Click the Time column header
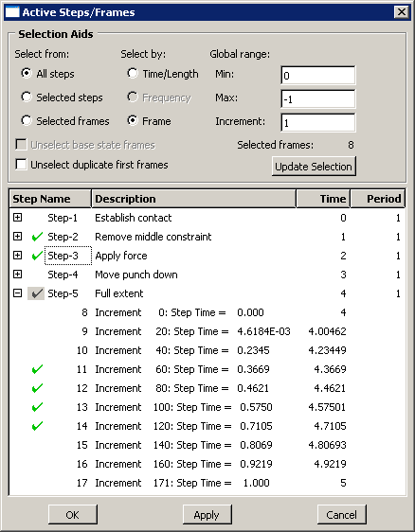The image size is (415, 532). (x=323, y=199)
